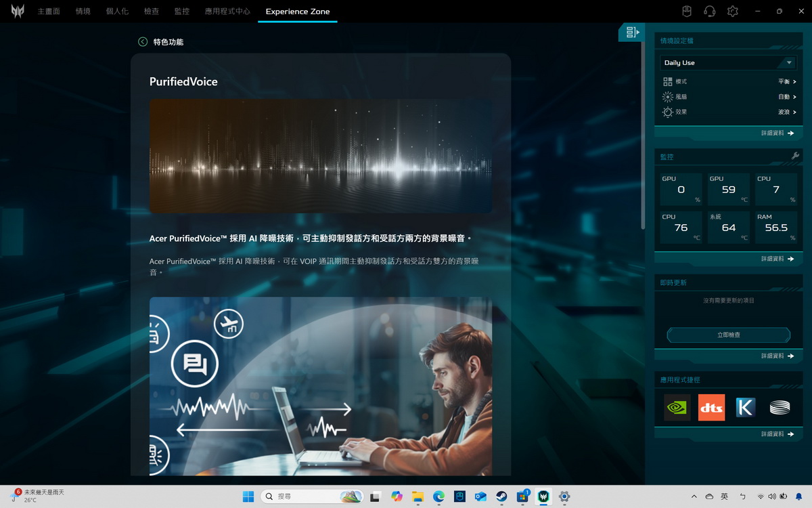Screen dimensions: 812x508
Task: Open 詳細資料 under the 監控 panel
Action: 777,259
